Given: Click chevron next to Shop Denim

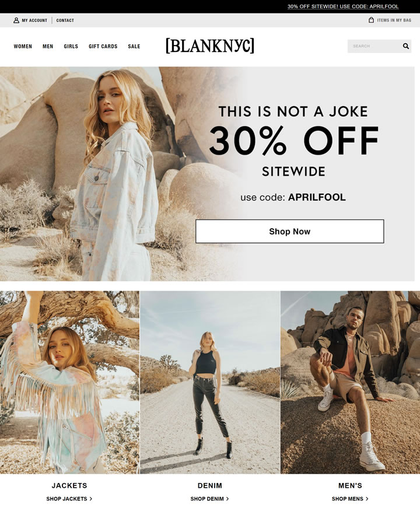Looking at the screenshot, I should coord(228,499).
